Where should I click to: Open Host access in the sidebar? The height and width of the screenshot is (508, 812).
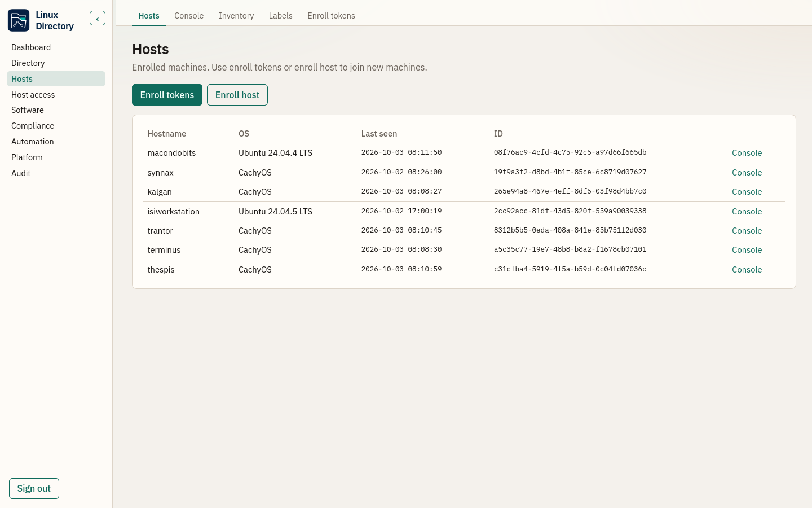coord(56,95)
